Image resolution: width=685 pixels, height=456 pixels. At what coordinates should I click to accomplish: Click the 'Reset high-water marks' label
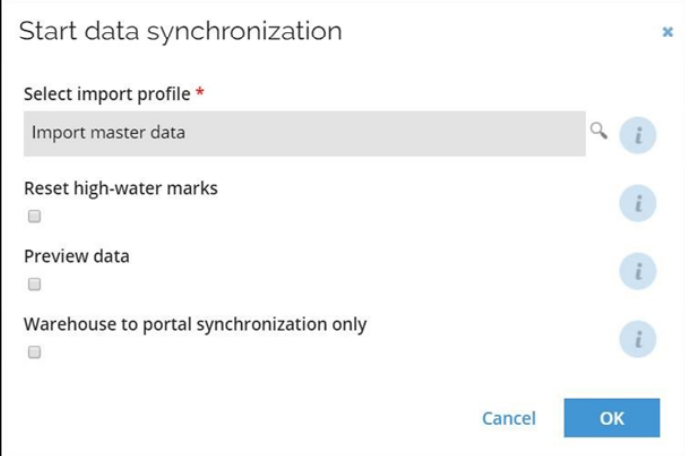(121, 189)
